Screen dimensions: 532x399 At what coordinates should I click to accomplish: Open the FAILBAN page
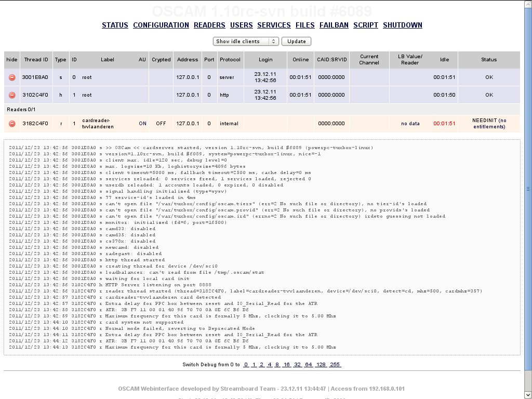pos(334,25)
